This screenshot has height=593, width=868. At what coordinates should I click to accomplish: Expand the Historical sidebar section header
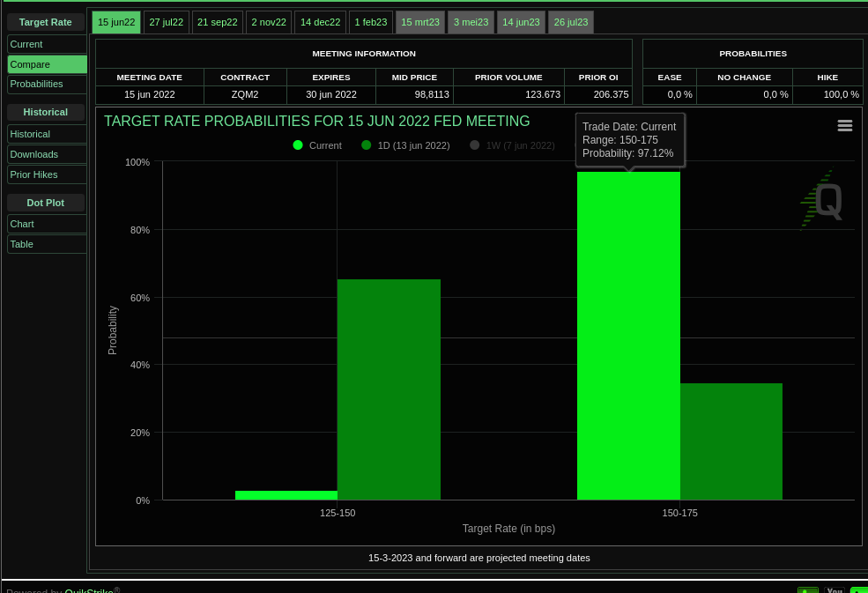46,112
